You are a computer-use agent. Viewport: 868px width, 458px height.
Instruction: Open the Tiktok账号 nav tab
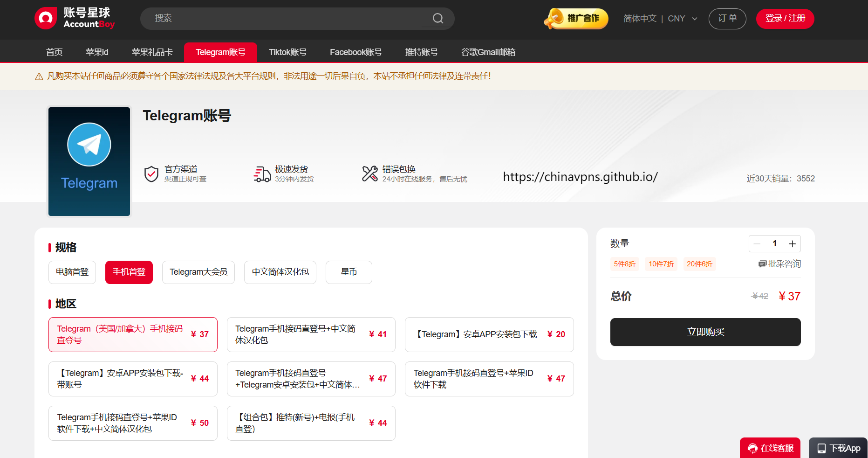287,52
